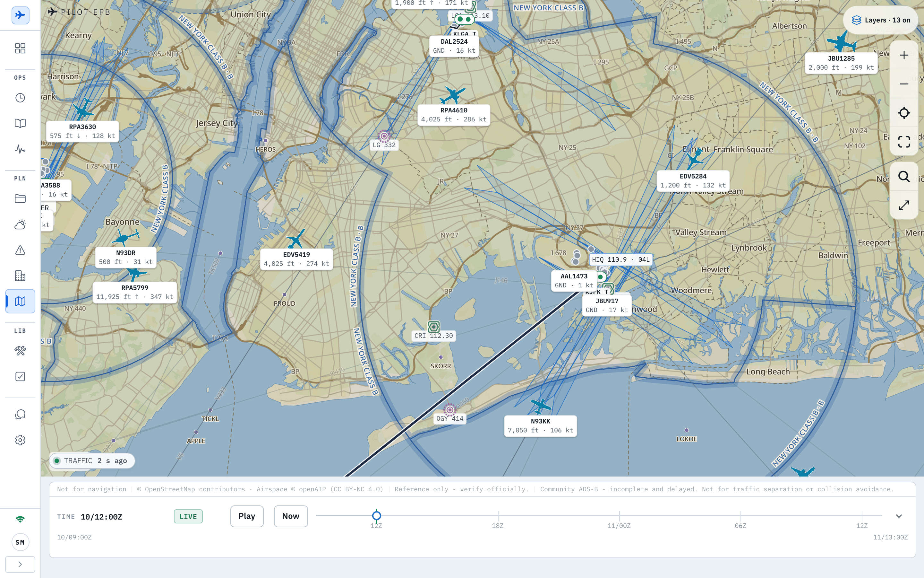Viewport: 924px width, 578px height.
Task: Click the OGY 414 NDB symbol
Action: 450,410
